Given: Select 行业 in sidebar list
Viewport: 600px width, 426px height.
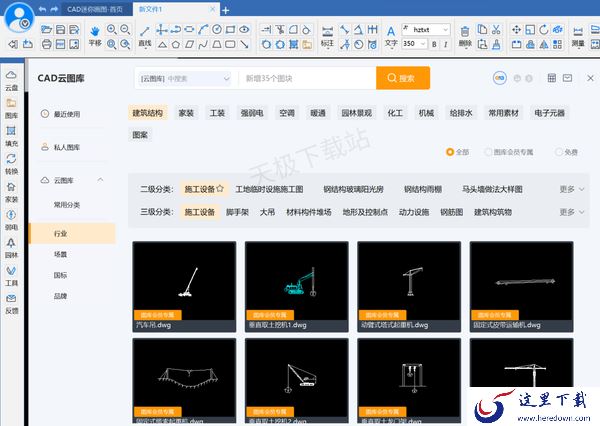Looking at the screenshot, I should [x=72, y=233].
